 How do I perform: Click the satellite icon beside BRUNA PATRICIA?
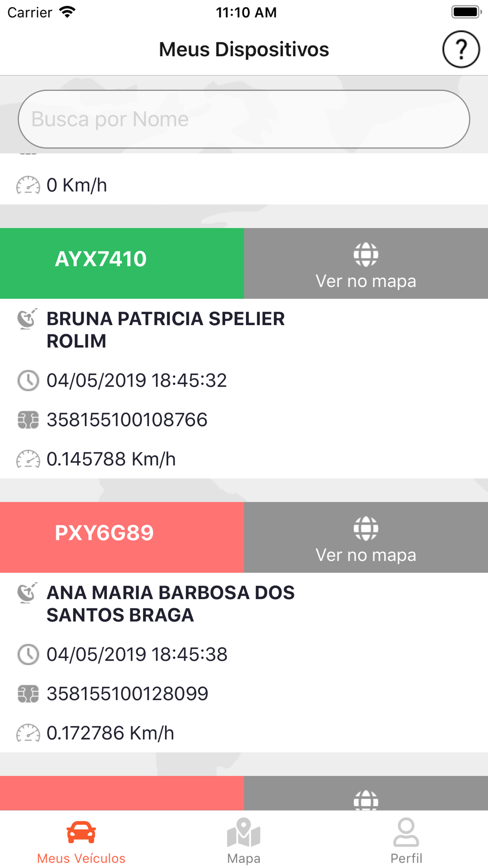(28, 319)
